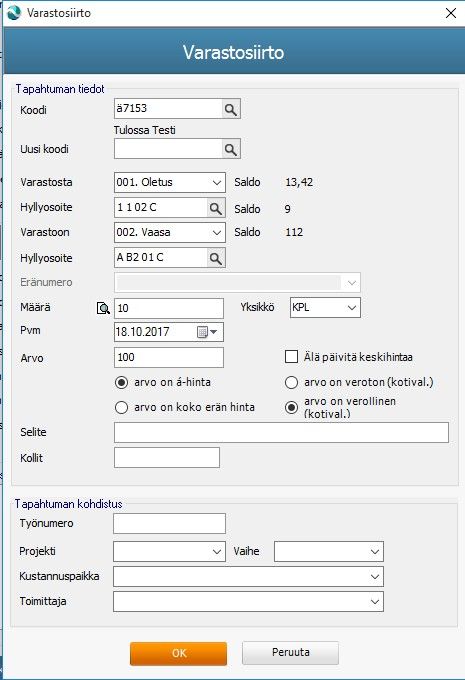Screen dimensions: 465x680
Task: Open the Yksikkö KPL dropdown
Action: click(x=352, y=307)
